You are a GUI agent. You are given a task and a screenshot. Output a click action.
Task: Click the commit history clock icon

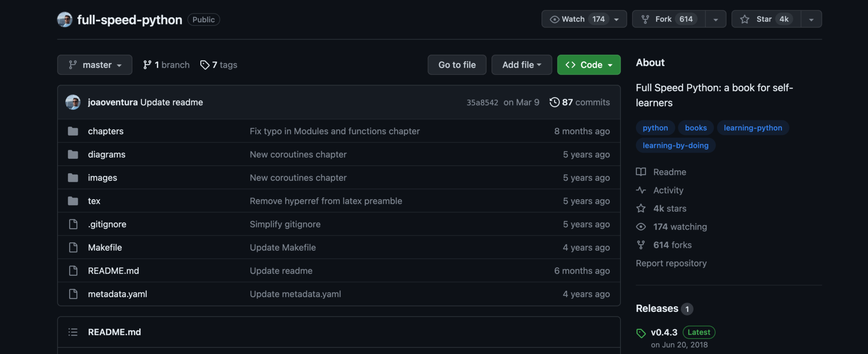click(554, 102)
